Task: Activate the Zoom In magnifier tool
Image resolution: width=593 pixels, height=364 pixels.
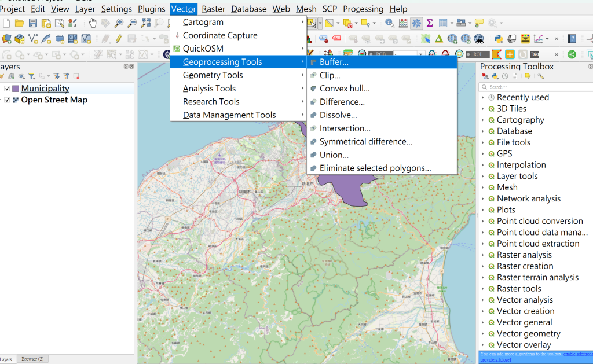Action: (x=119, y=23)
